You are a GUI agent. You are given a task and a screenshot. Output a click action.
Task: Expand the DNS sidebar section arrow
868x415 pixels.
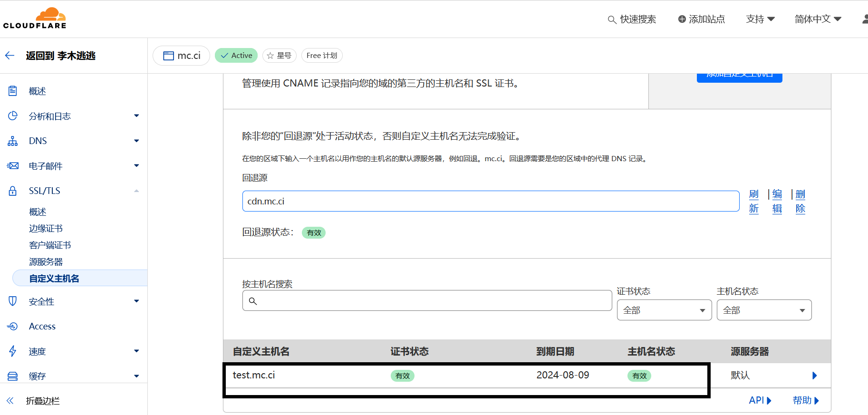click(x=136, y=141)
